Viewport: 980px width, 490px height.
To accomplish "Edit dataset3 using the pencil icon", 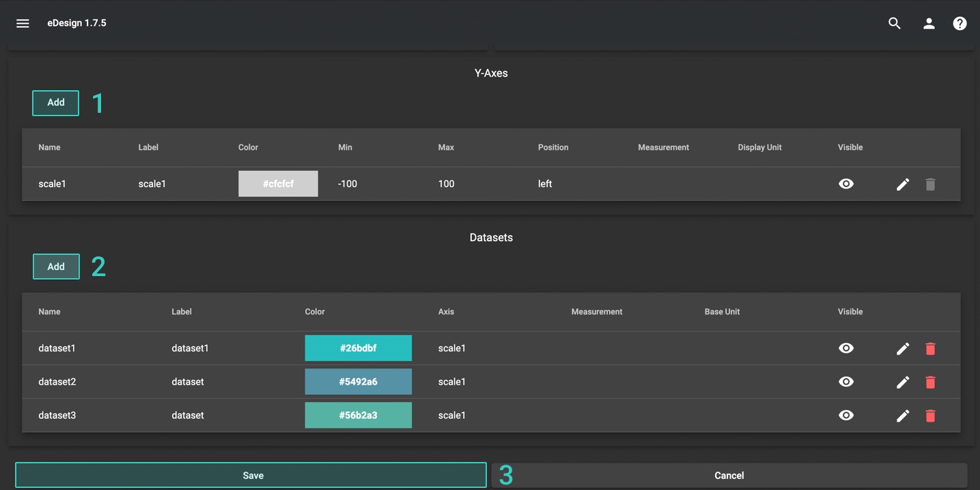I will point(903,416).
